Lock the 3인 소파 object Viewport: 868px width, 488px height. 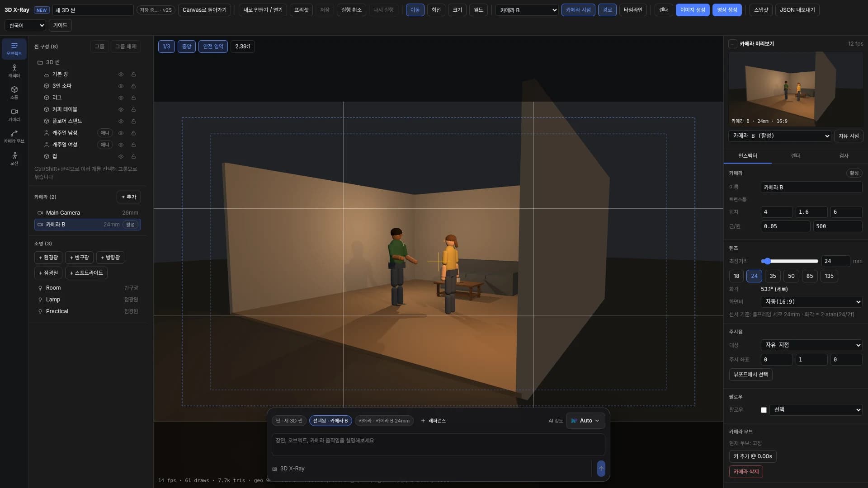point(133,86)
